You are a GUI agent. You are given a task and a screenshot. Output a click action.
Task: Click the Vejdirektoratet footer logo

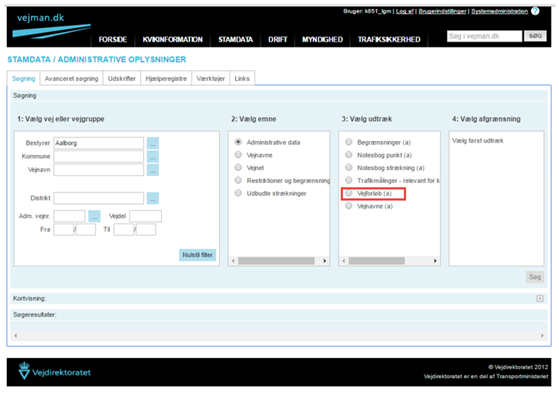tap(55, 371)
